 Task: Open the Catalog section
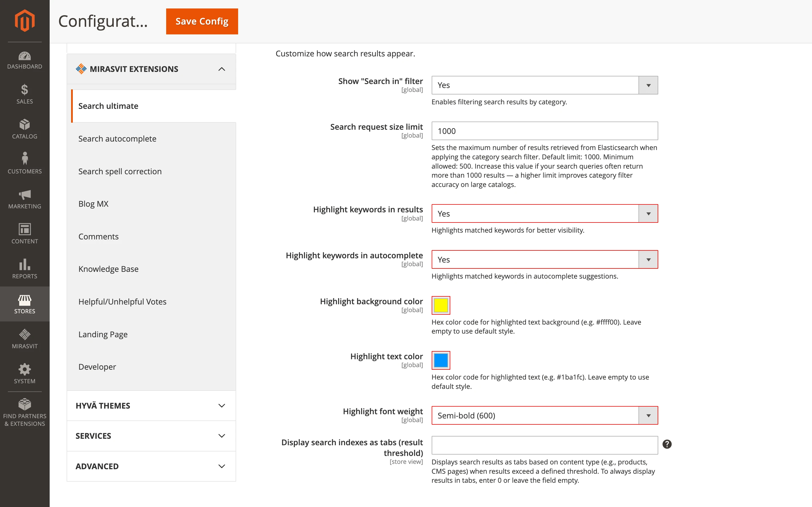click(x=25, y=129)
